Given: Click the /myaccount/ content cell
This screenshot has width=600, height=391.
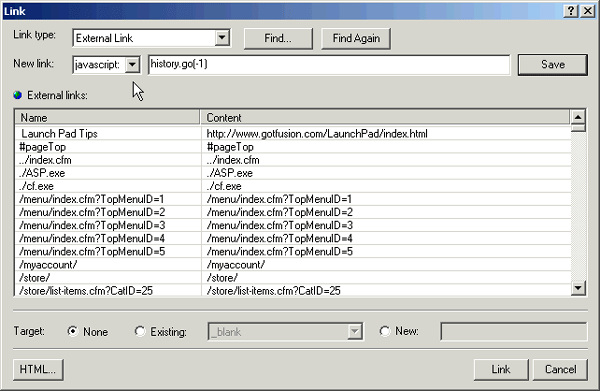Looking at the screenshot, I should click(x=386, y=264).
